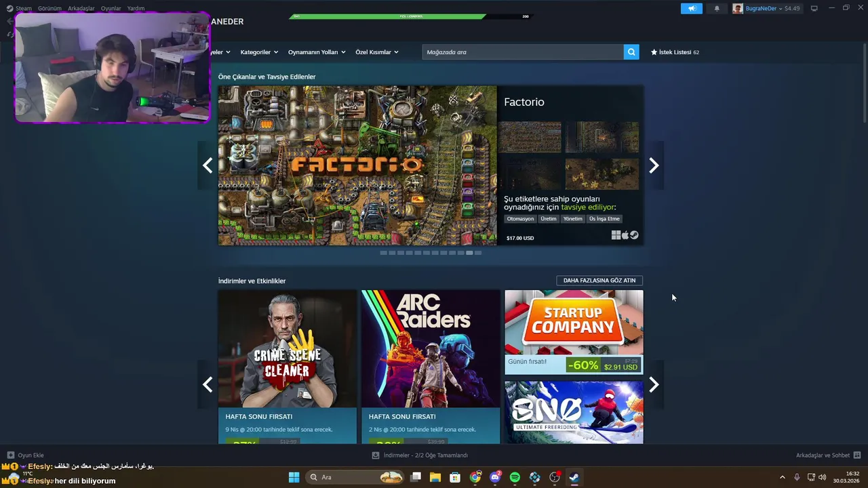Click the Factorio $17.00 USD price
The image size is (868, 488).
click(520, 238)
